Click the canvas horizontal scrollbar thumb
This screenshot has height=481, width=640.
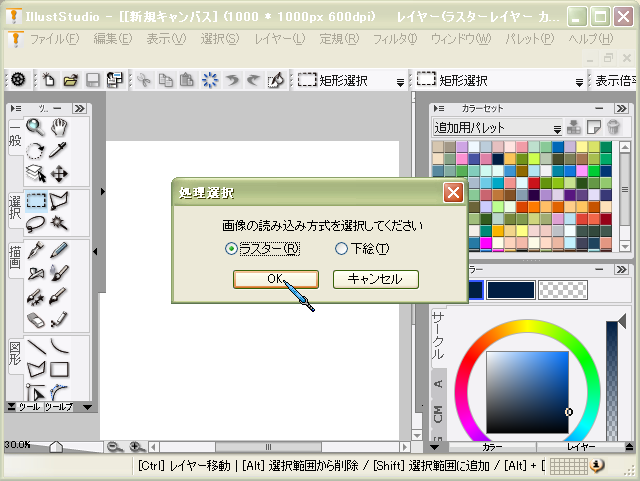click(x=268, y=447)
